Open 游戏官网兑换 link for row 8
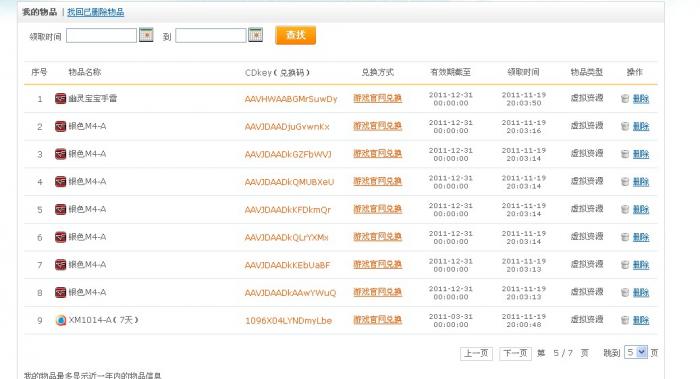700x379 pixels. point(378,292)
